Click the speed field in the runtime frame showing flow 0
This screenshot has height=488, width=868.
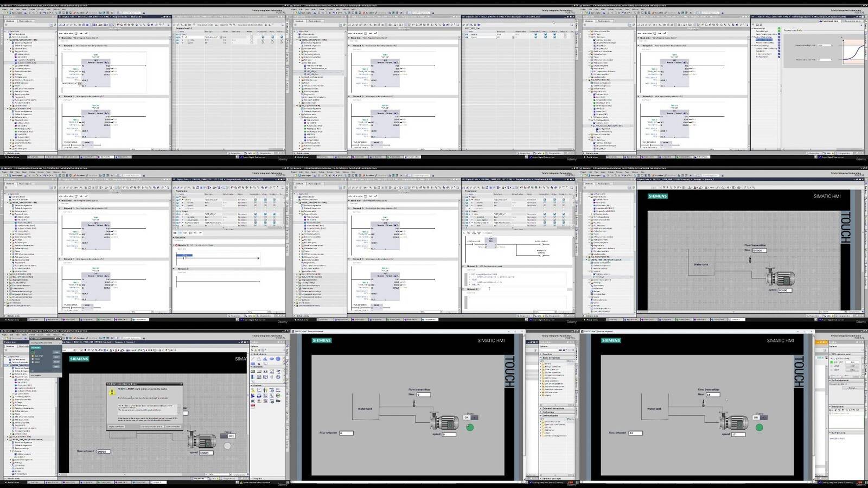point(449,434)
